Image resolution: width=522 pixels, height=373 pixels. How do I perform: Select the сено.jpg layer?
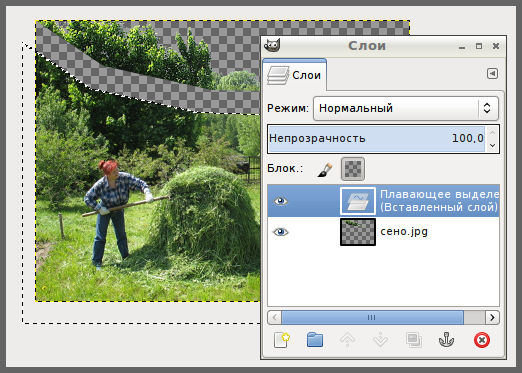tap(383, 232)
